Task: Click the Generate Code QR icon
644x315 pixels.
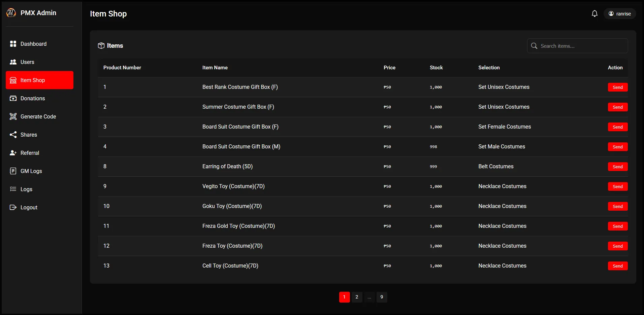Action: click(13, 116)
